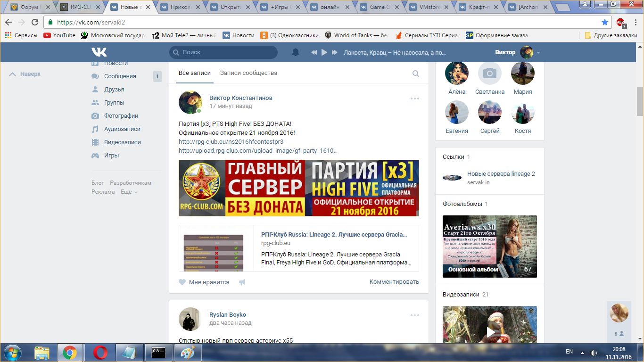Open Ryslan Boyko's profile name link
The width and height of the screenshot is (644, 362).
pyautogui.click(x=228, y=315)
